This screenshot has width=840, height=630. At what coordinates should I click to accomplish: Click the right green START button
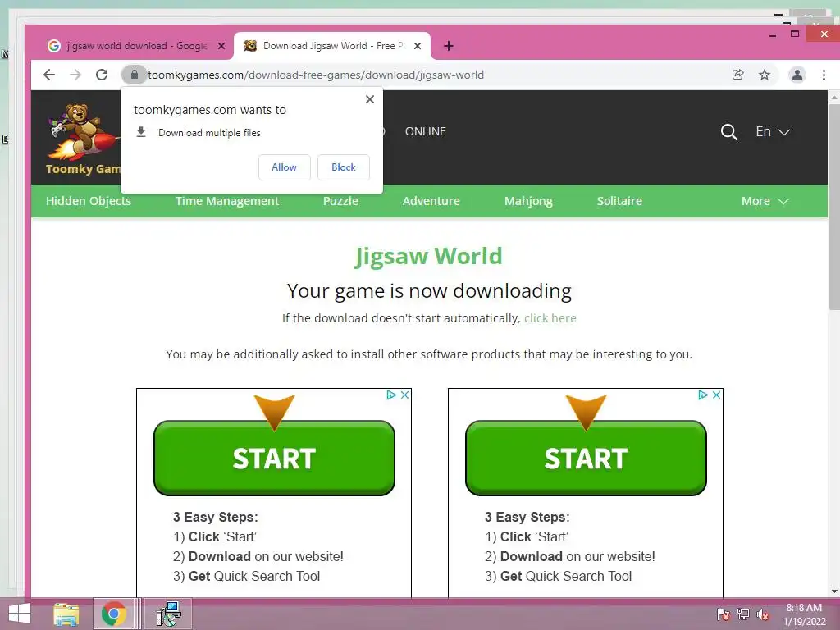point(586,458)
